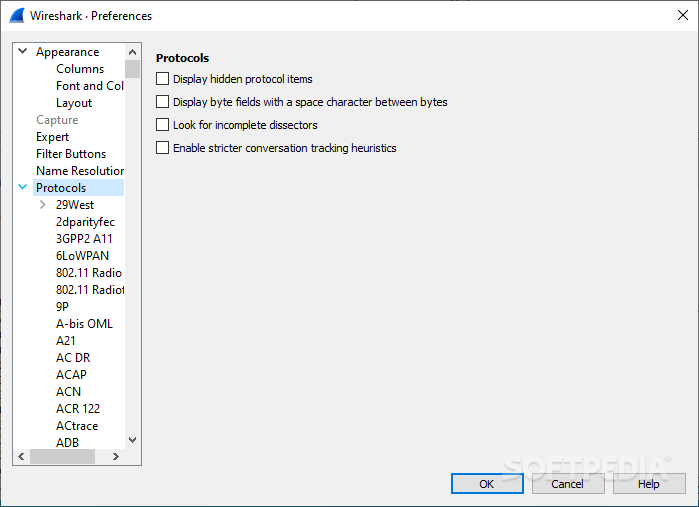Click horizontal scroll right arrow
Screen dimensions: 699x507
tap(116, 456)
